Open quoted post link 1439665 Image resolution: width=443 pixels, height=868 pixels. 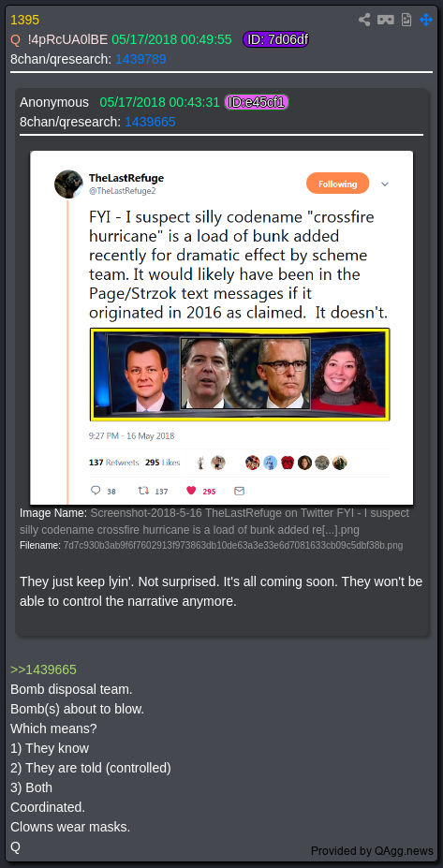150,122
